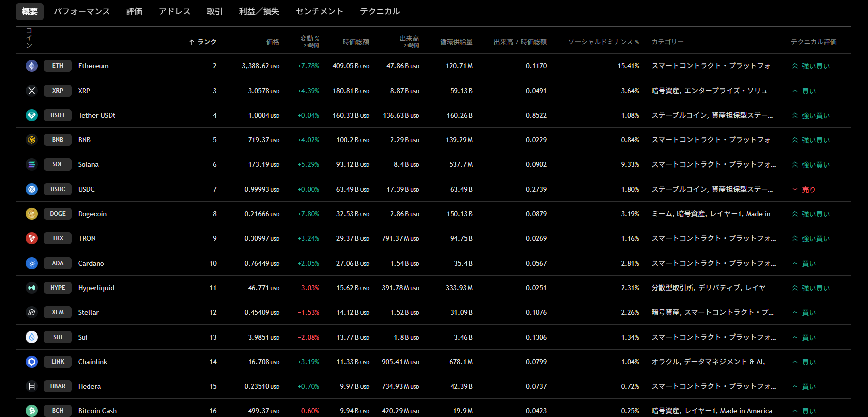Click the BNB coin logo icon
868x417 pixels.
32,140
